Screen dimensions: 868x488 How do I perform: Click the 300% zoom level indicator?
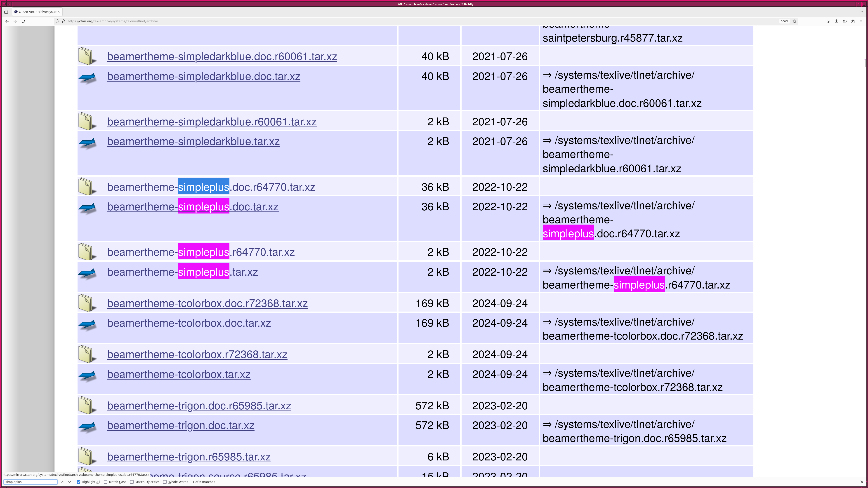click(784, 21)
